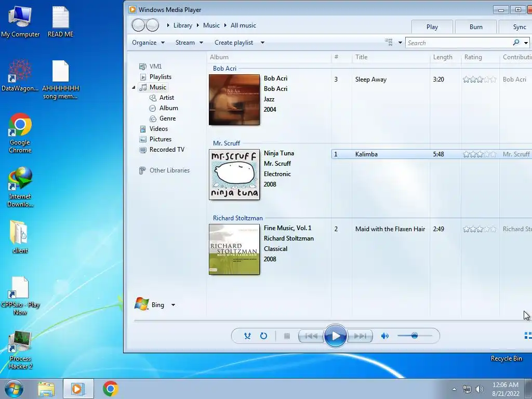532x399 pixels.
Task: Click Create playlist
Action: (234, 43)
